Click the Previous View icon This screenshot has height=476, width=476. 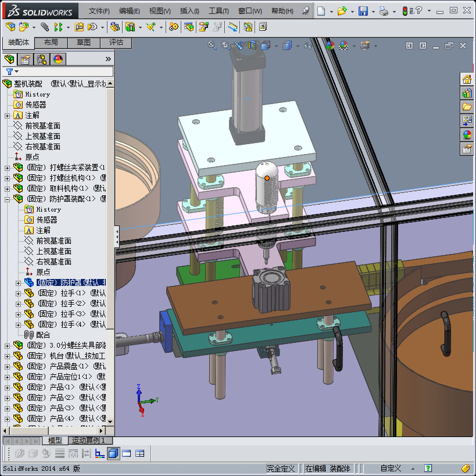[x=239, y=45]
